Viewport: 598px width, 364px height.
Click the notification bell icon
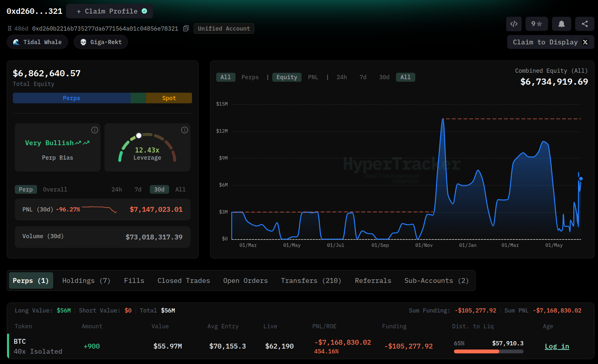561,24
